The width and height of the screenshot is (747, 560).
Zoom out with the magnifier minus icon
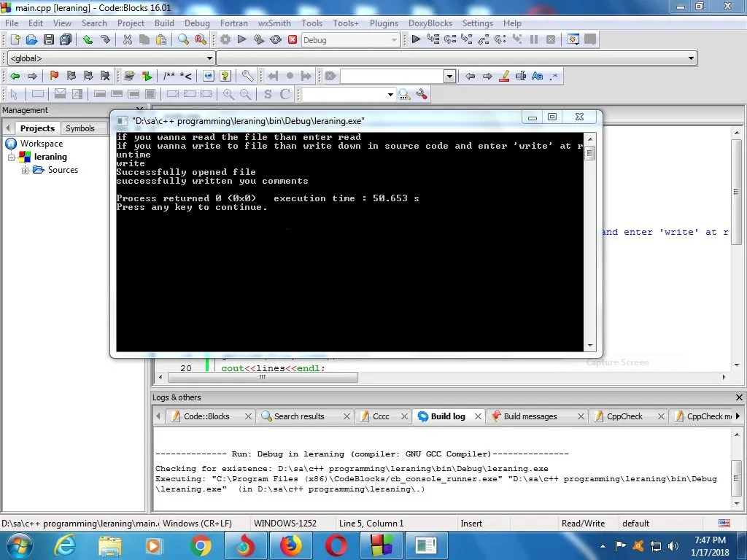click(x=245, y=94)
